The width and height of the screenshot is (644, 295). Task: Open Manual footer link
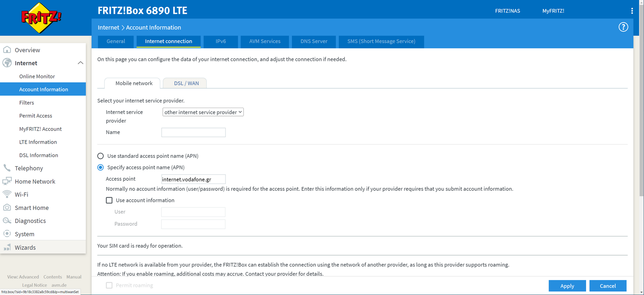[x=74, y=277]
